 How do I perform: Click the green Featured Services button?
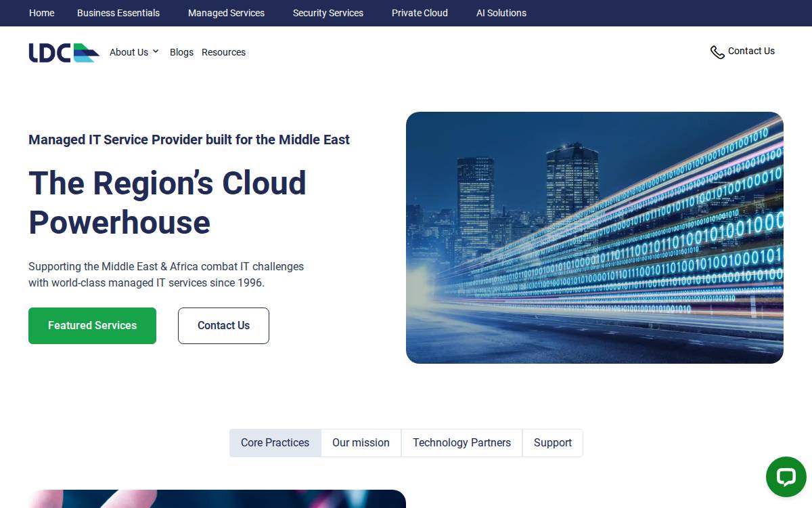92,326
